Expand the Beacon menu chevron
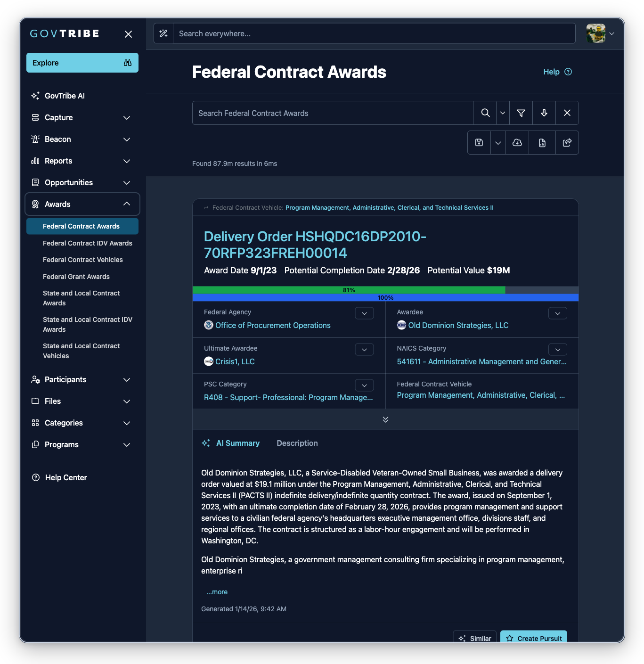This screenshot has height=664, width=644. coord(127,139)
